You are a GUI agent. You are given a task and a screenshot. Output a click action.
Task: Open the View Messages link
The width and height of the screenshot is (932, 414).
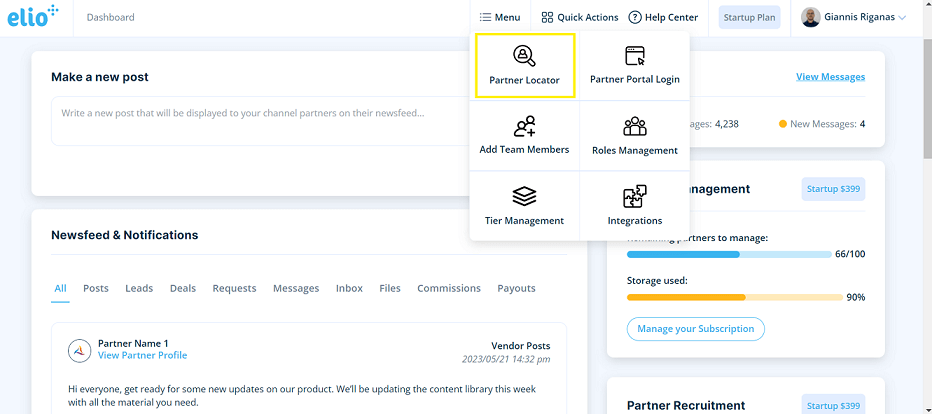coord(830,77)
